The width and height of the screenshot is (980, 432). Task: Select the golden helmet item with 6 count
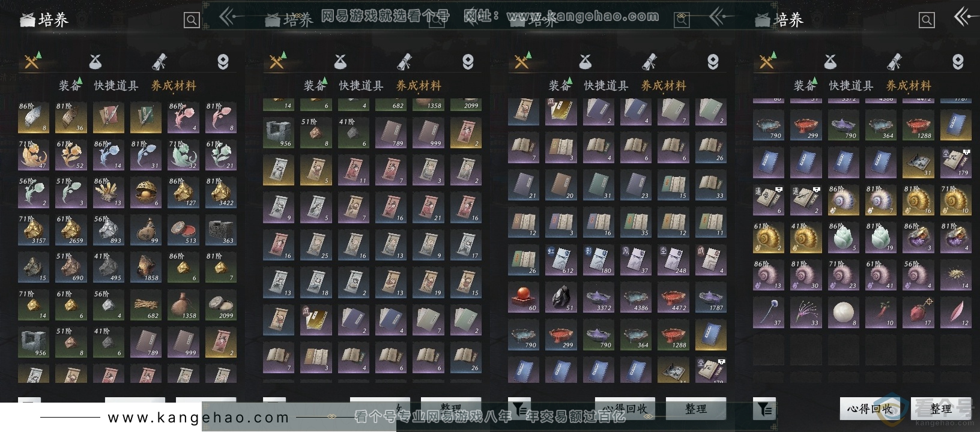coord(145,192)
